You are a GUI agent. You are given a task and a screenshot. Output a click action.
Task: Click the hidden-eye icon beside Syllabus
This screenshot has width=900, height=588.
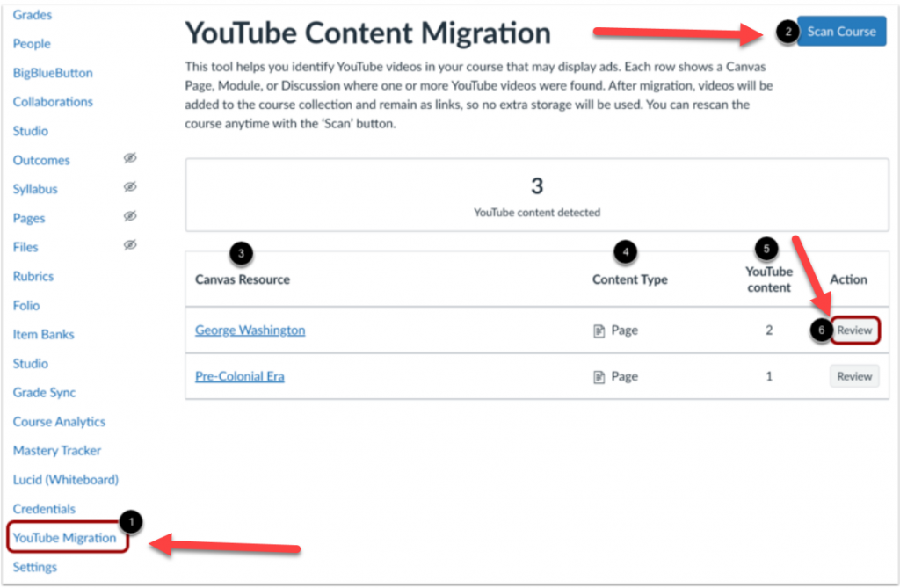(x=130, y=188)
